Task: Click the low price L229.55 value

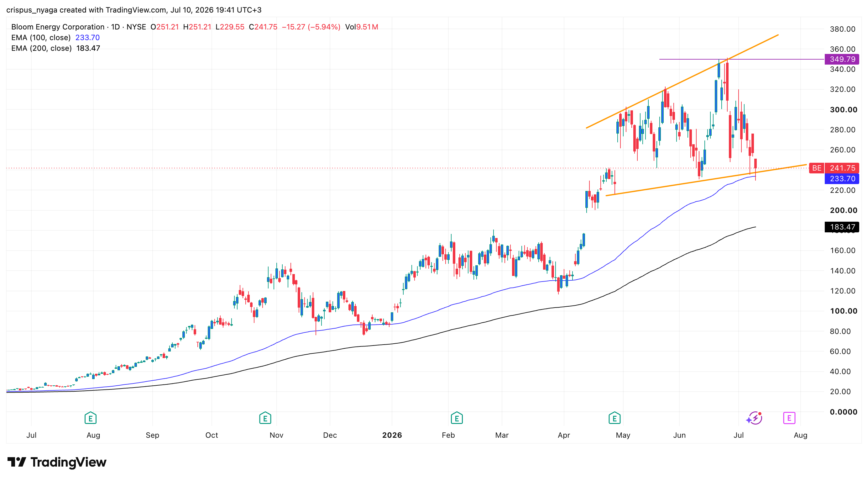Action: pyautogui.click(x=230, y=27)
